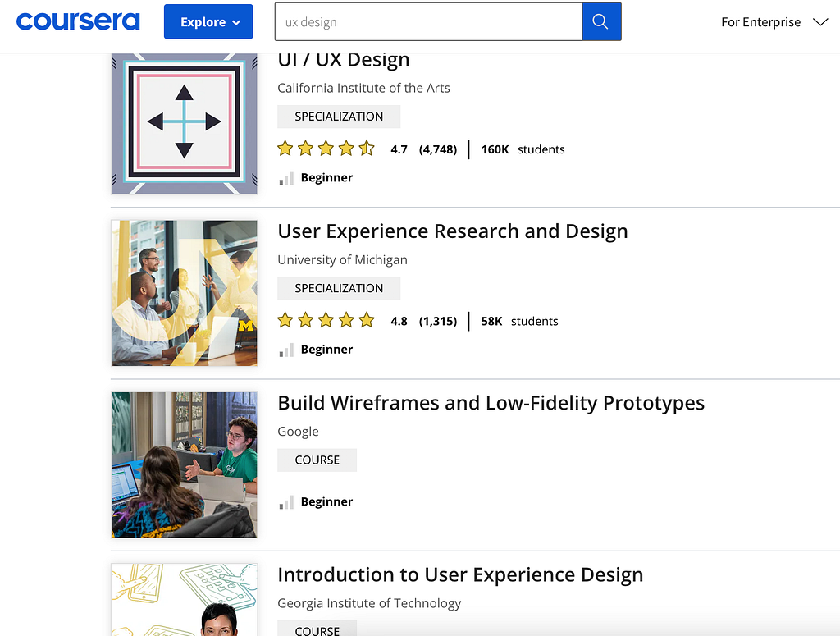The width and height of the screenshot is (840, 636).
Task: Click the Google provider text
Action: tap(298, 432)
